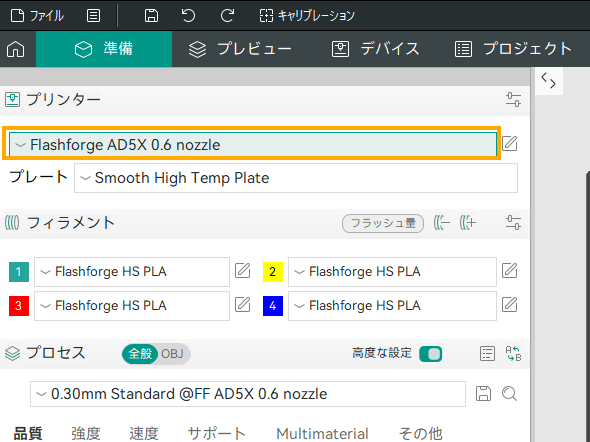Remove a filament with the minus icon

pos(442,223)
